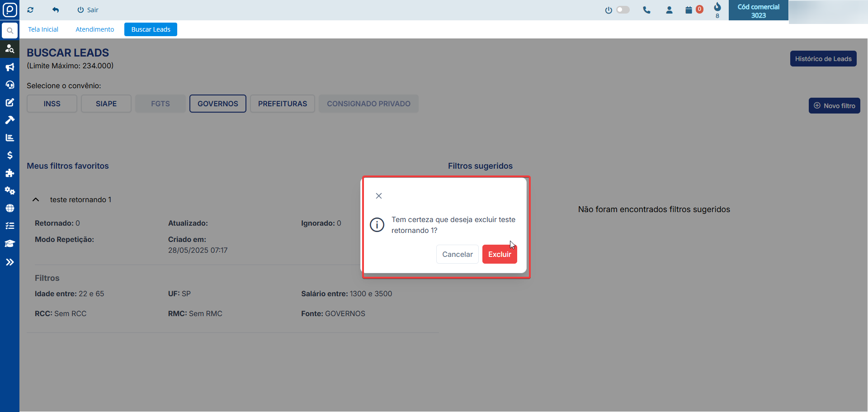
Task: Switch to the Tela Inicial tab
Action: (x=43, y=29)
